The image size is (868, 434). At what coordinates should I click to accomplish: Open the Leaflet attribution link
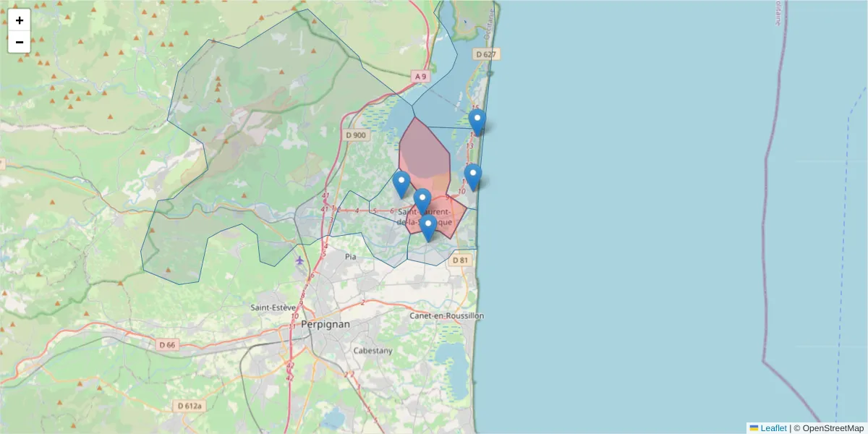[773, 427]
